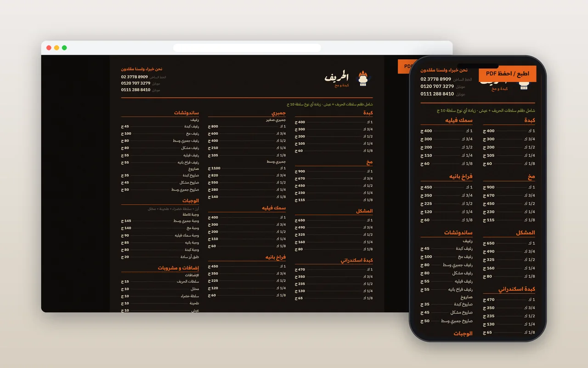Image resolution: width=588 pixels, height=368 pixels.
Task: Tap the "فراخ بانيه" section heading on the phone
Action: pos(461,177)
